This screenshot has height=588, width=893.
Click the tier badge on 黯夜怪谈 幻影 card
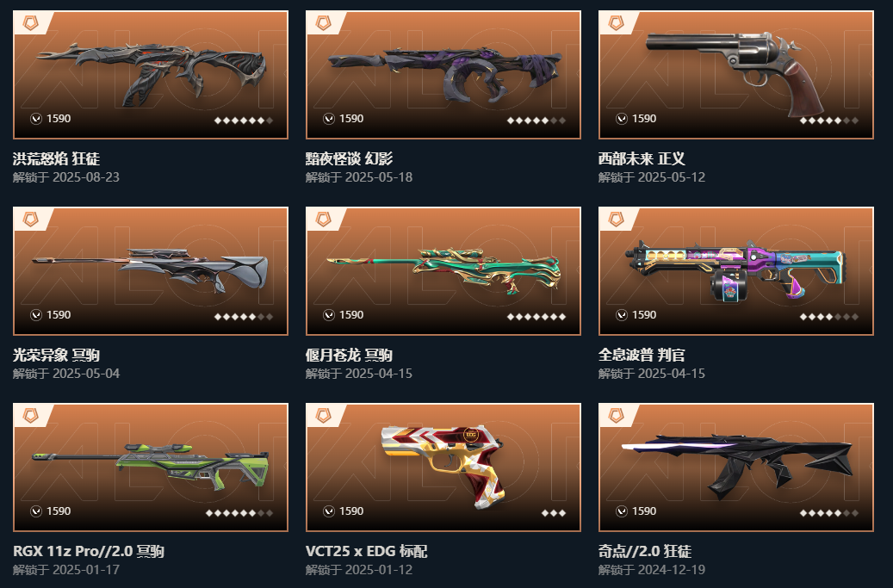(x=324, y=22)
